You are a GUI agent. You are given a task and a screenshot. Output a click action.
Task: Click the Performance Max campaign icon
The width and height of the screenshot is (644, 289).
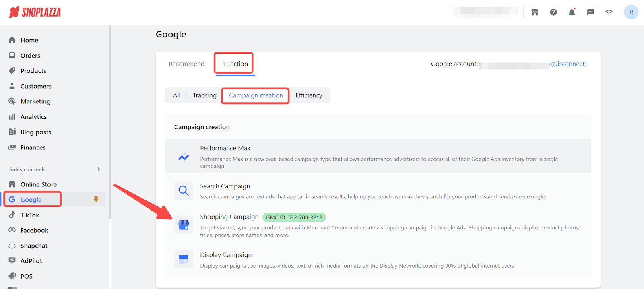tap(184, 157)
